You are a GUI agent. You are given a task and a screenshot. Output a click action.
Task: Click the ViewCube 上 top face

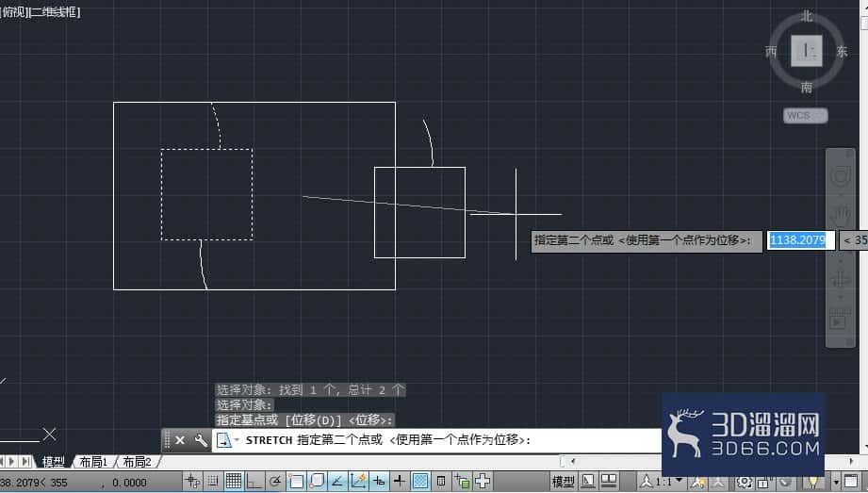pos(806,50)
